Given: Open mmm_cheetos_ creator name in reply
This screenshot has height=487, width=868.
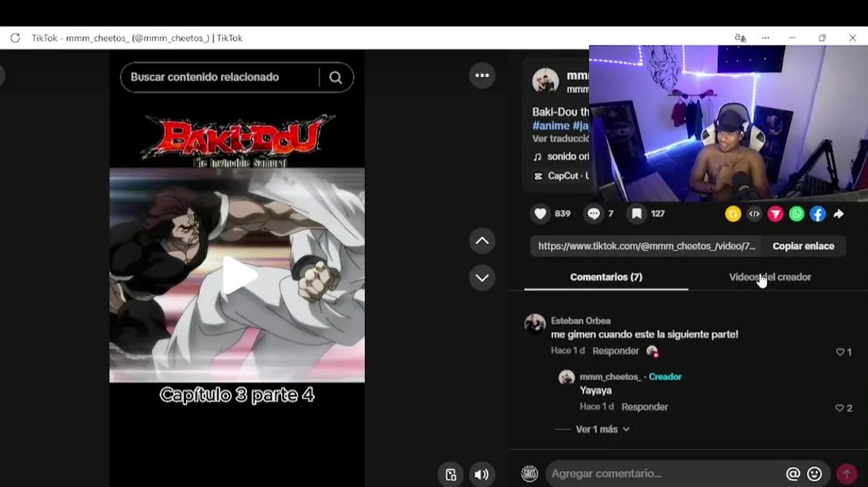Looking at the screenshot, I should 610,377.
